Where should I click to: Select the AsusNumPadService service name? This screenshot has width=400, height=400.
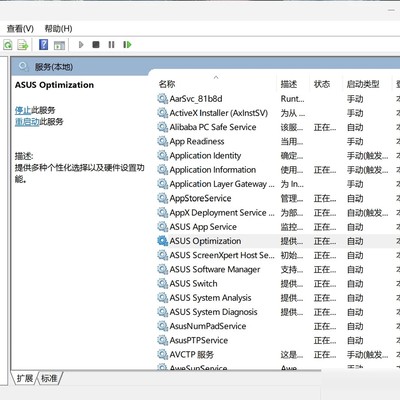click(208, 326)
